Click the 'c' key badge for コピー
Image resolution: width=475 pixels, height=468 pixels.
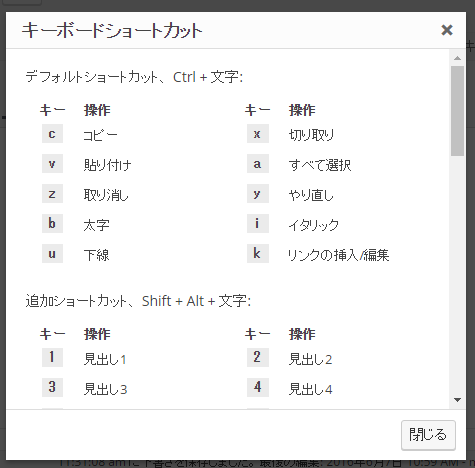(52, 134)
